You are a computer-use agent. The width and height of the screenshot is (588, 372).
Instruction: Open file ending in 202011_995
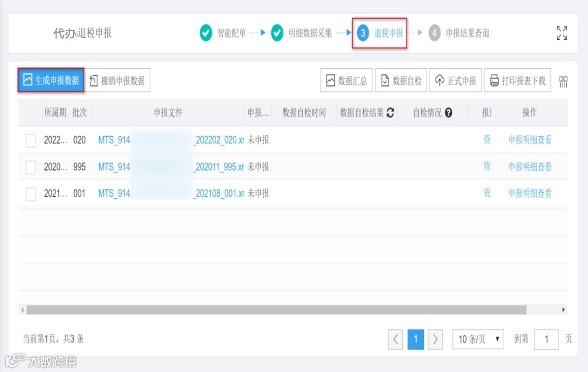[171, 167]
